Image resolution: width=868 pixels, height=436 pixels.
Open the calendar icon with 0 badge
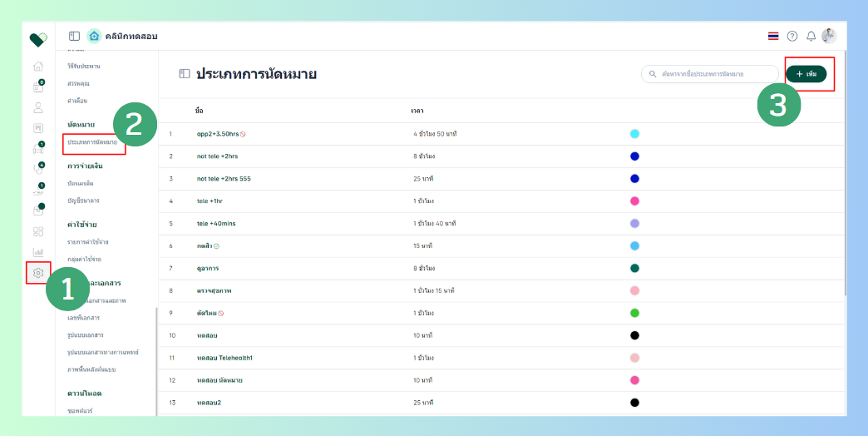pos(38,87)
